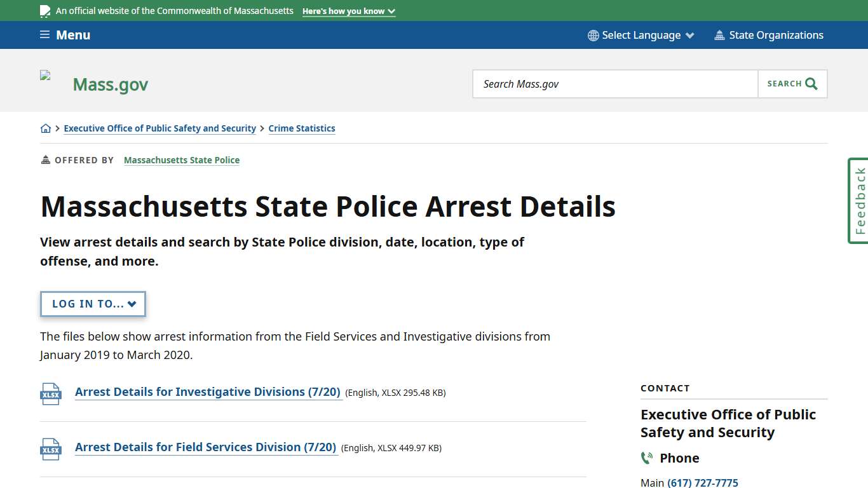Click the globe icon next to Select Language
Screen dimensions: 868x488
593,35
